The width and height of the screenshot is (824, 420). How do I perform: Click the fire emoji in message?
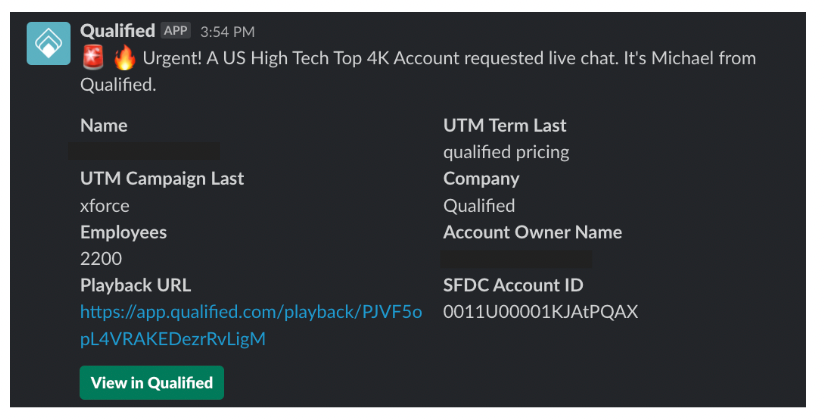(x=125, y=58)
